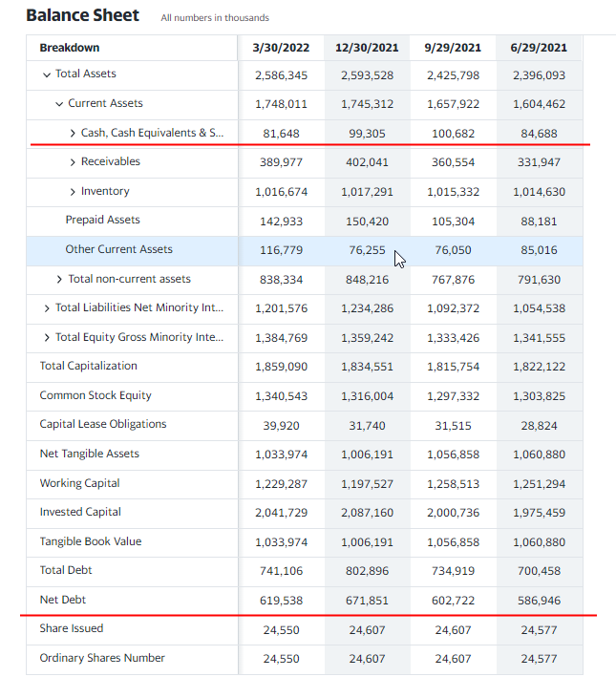This screenshot has width=616, height=698.
Task: Collapse the Current Assets chevron
Action: tap(59, 103)
